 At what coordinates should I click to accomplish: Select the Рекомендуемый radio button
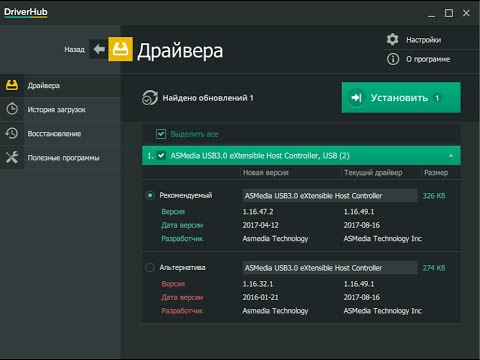150,195
